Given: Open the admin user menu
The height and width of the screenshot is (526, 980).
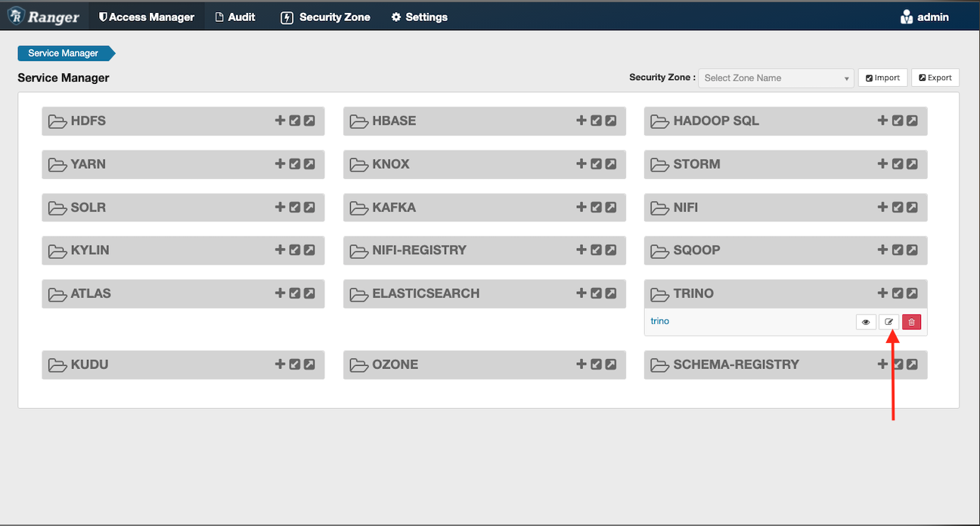Looking at the screenshot, I should [x=924, y=17].
